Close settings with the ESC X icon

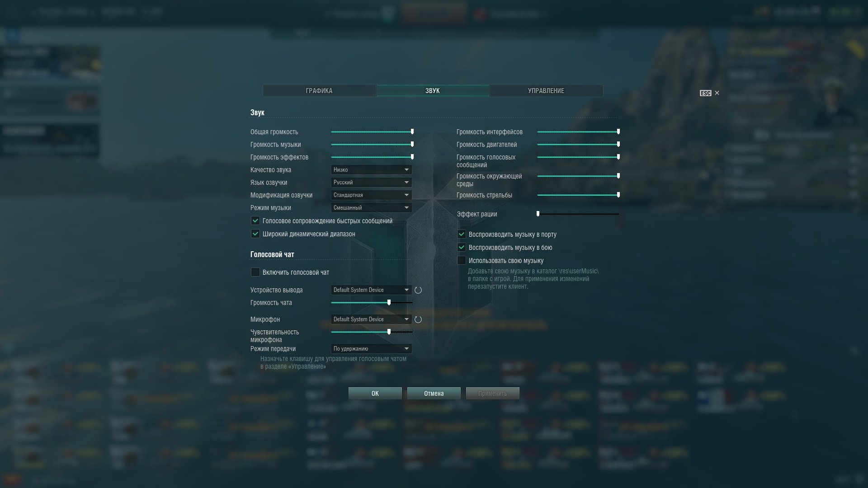pyautogui.click(x=717, y=93)
